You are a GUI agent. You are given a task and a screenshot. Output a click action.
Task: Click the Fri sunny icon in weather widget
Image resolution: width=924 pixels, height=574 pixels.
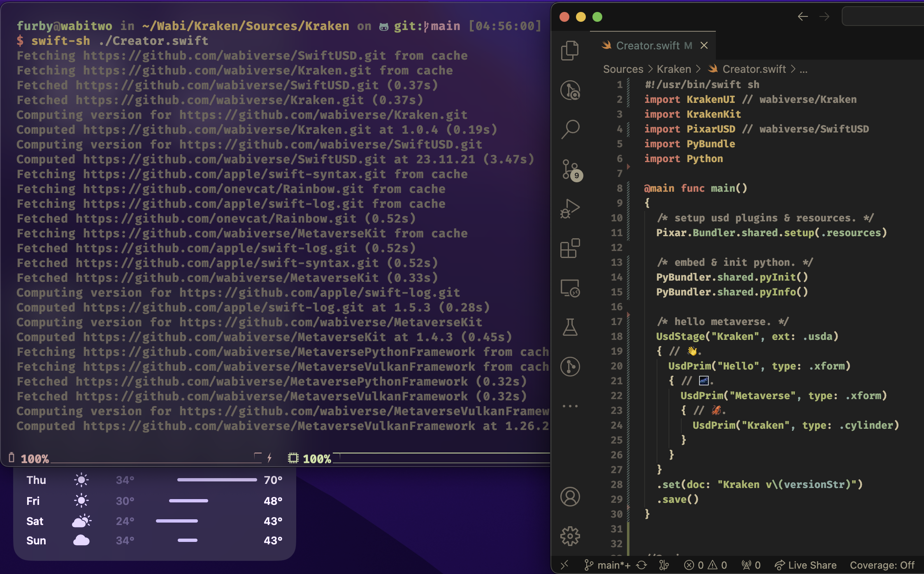click(x=81, y=501)
